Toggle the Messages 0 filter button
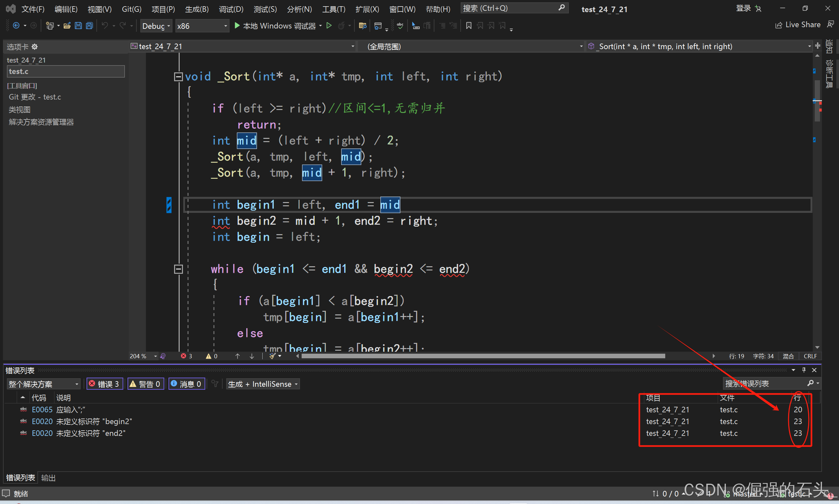Image resolution: width=839 pixels, height=504 pixels. click(x=187, y=384)
